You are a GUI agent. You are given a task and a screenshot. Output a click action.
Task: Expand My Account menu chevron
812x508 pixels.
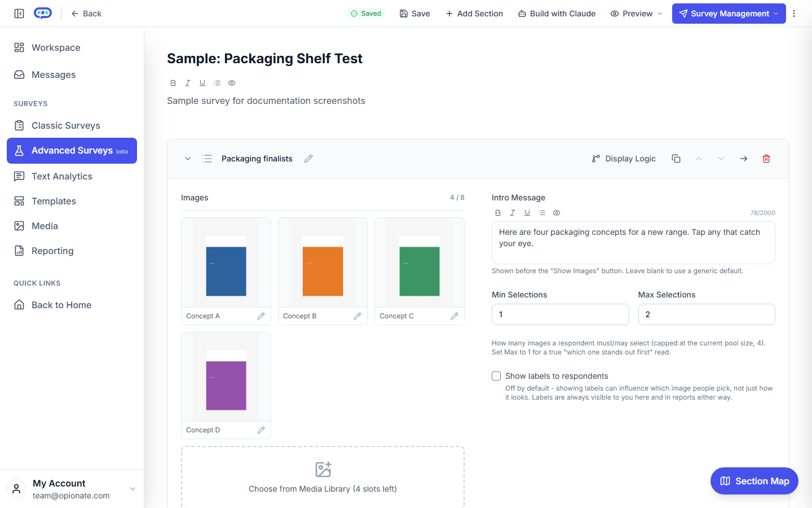click(133, 489)
